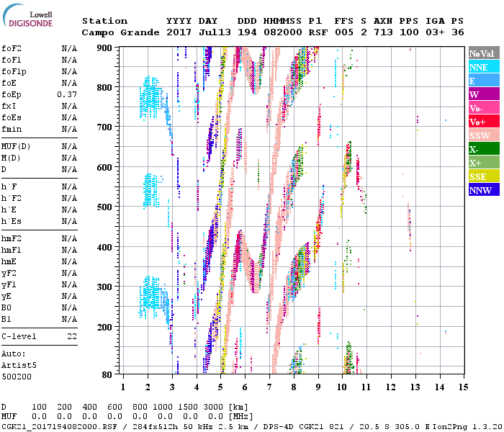Click the h`F2 parameter label
Viewport: 504px width, 432px height.
point(12,198)
